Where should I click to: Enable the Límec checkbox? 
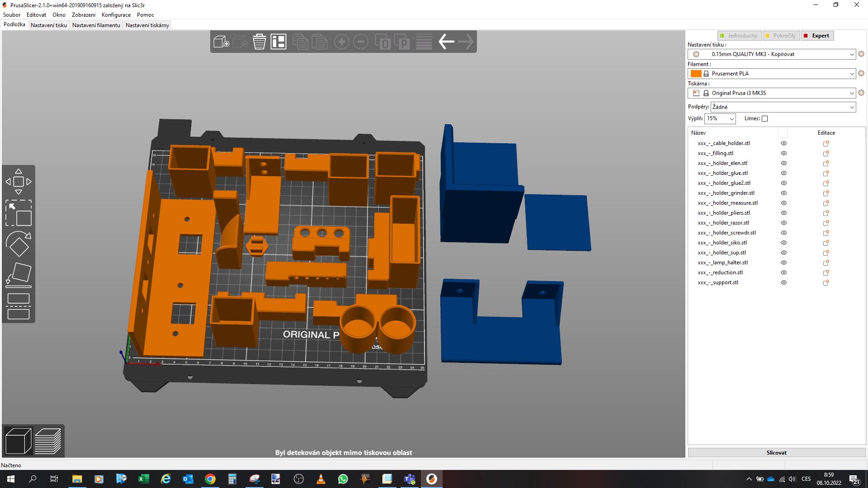click(764, 119)
